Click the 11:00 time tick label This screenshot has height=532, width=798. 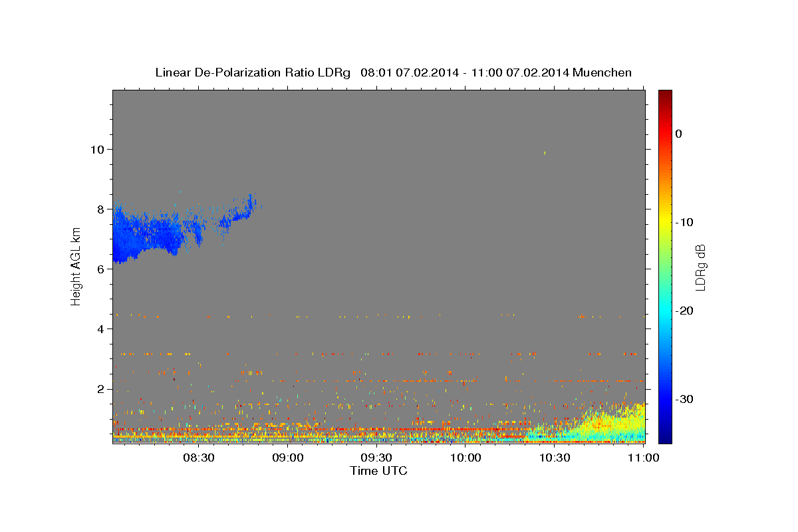(x=643, y=458)
